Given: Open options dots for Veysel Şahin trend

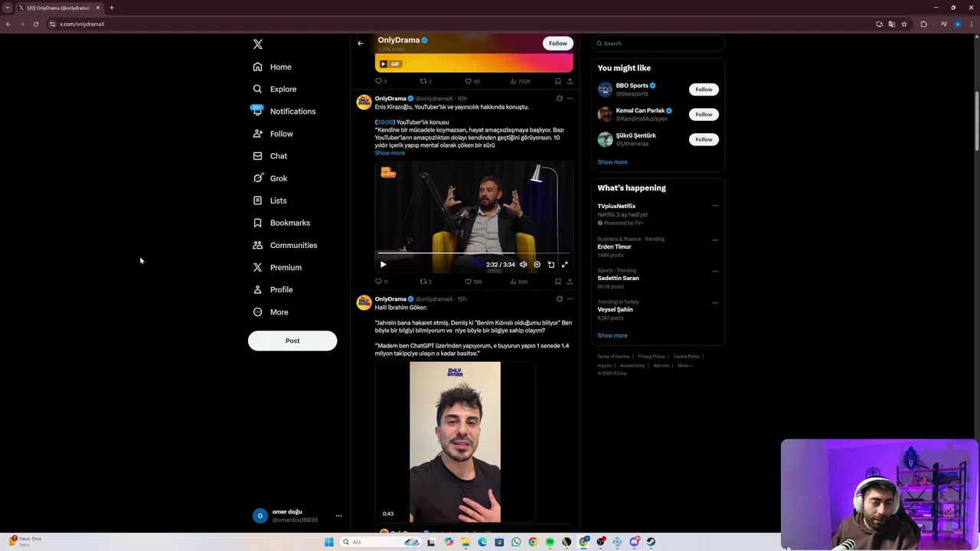Looking at the screenshot, I should pyautogui.click(x=715, y=302).
